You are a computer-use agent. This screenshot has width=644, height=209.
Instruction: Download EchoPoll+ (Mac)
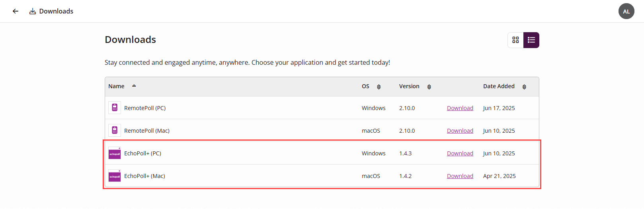(460, 176)
